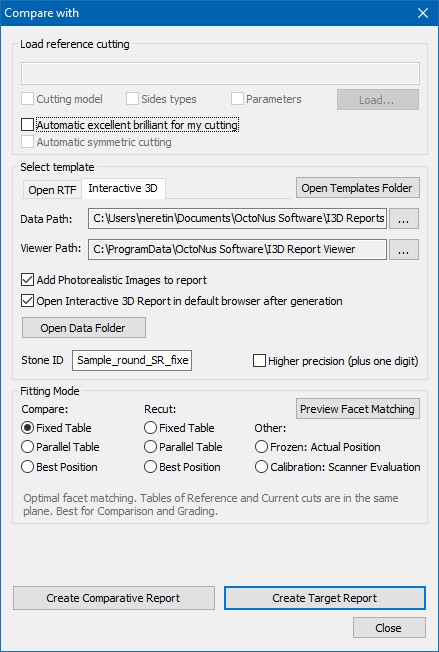Switch to the Open RTF tab
Image resolution: width=439 pixels, height=652 pixels.
pos(52,190)
